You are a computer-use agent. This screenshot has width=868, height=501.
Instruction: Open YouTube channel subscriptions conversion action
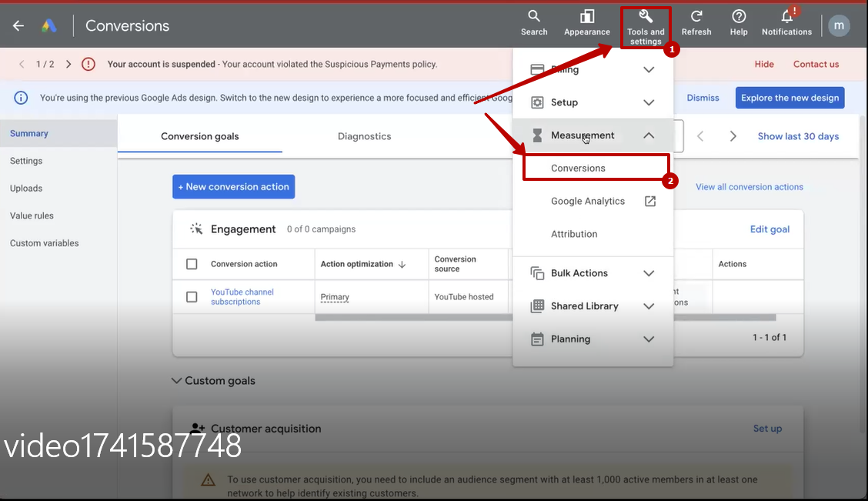(242, 297)
